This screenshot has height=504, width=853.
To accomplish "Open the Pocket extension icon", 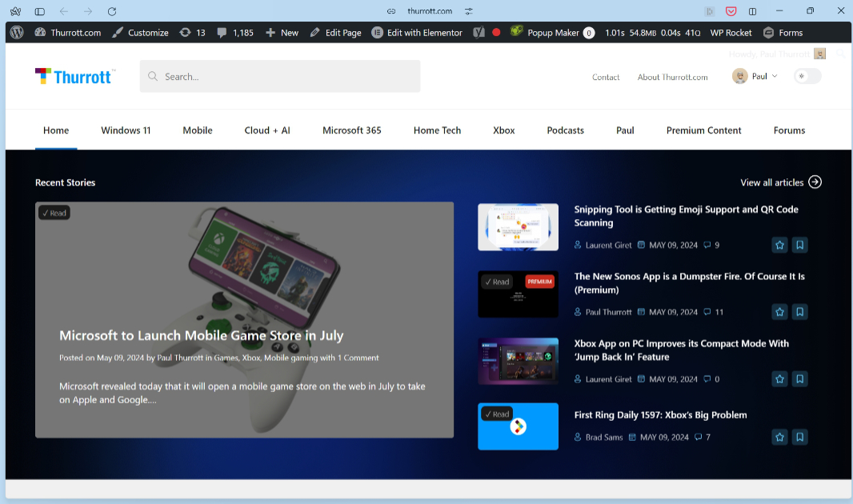I will pos(731,11).
